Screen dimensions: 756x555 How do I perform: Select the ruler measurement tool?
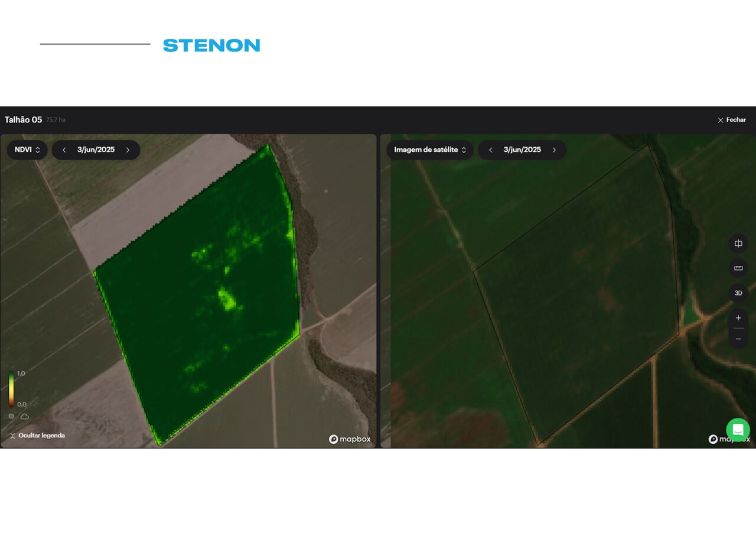tap(738, 268)
